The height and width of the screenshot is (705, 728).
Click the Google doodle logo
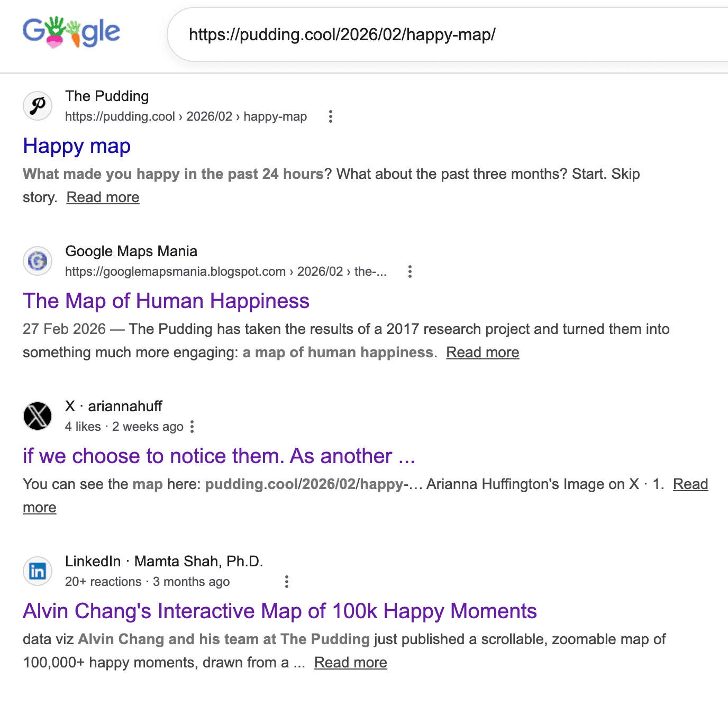(x=71, y=32)
